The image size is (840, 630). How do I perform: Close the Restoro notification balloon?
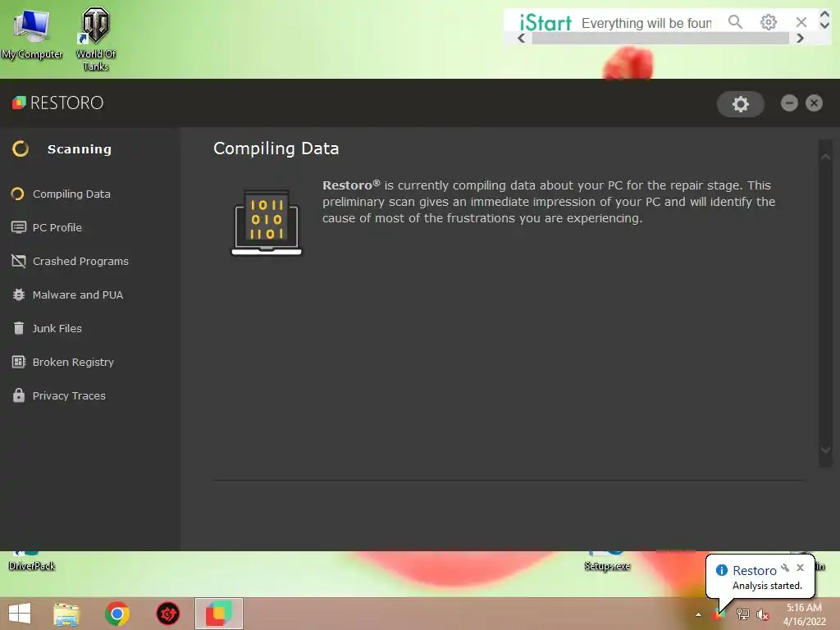pyautogui.click(x=800, y=568)
